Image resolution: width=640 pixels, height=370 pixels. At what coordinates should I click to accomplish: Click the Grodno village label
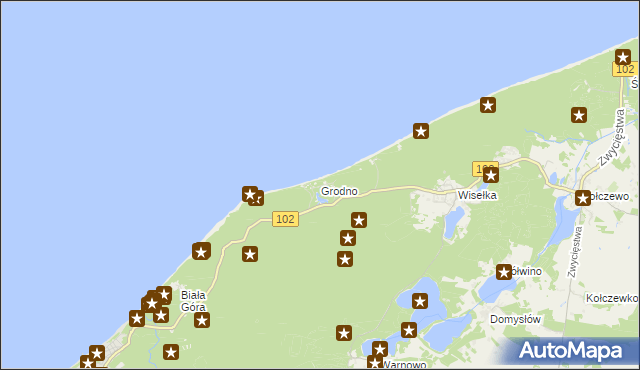coord(339,191)
